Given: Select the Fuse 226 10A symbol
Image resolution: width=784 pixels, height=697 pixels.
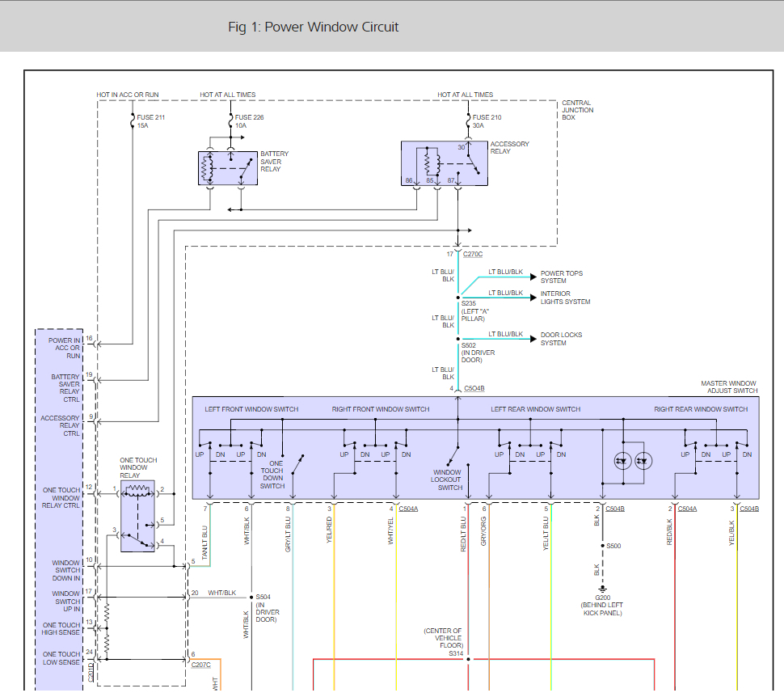Looking at the screenshot, I should coord(230,120).
